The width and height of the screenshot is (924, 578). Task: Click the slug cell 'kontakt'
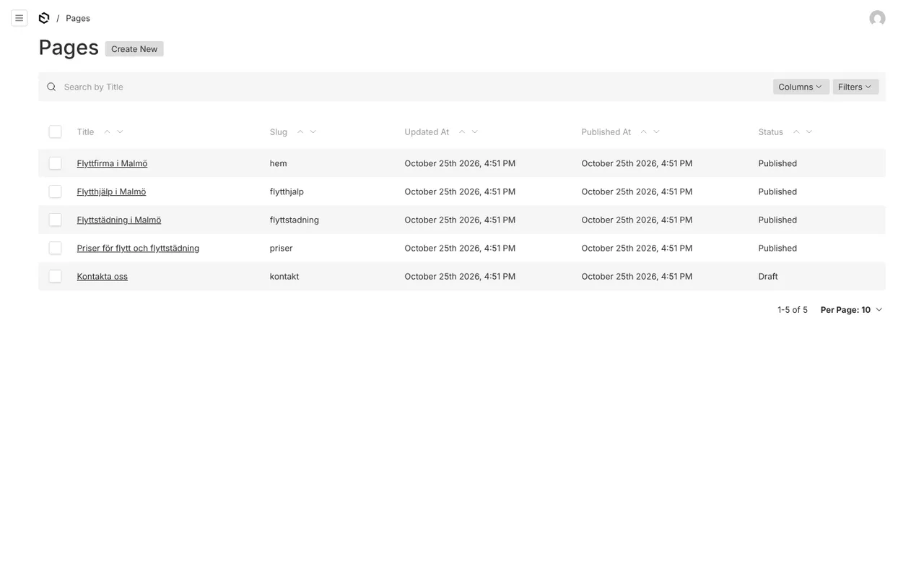[x=284, y=276]
